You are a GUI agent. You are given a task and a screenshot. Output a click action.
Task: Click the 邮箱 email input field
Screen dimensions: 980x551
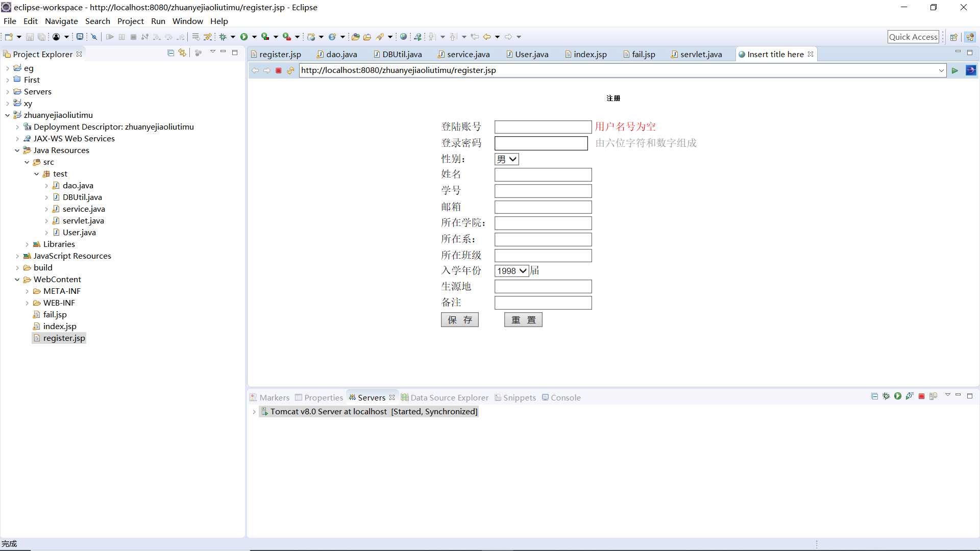[543, 207]
